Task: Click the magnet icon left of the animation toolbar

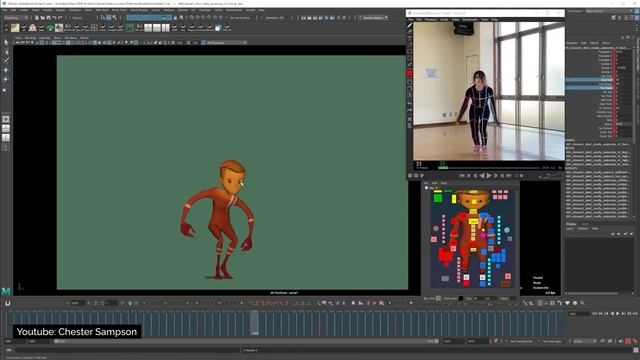Action: click(7, 303)
